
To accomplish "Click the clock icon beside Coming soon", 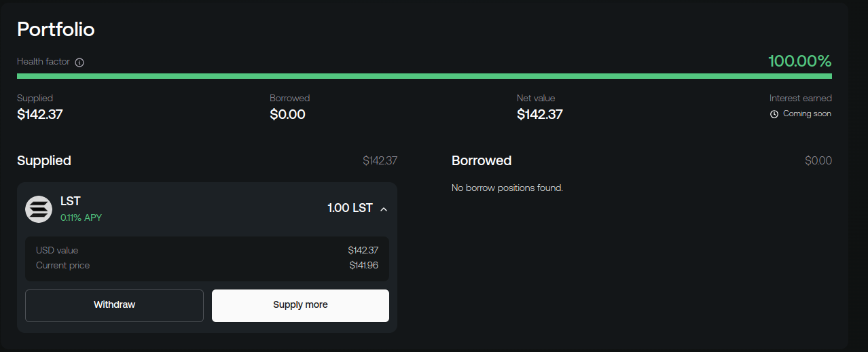I will click(774, 114).
